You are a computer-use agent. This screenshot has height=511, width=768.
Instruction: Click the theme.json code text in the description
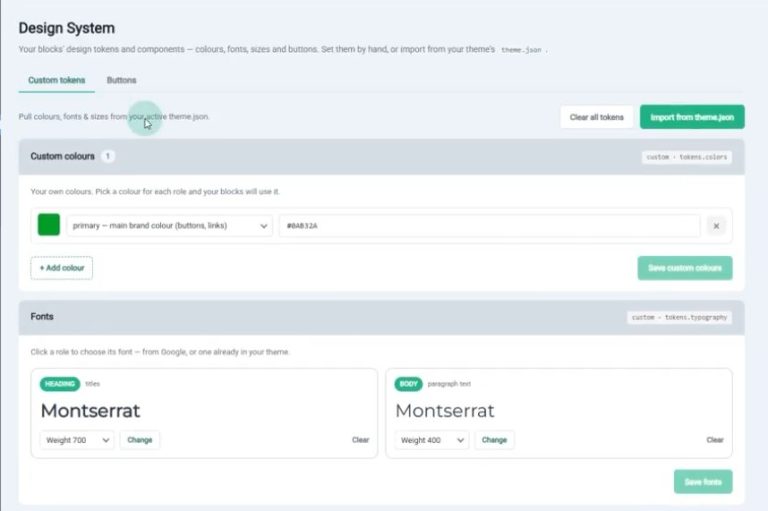[521, 50]
